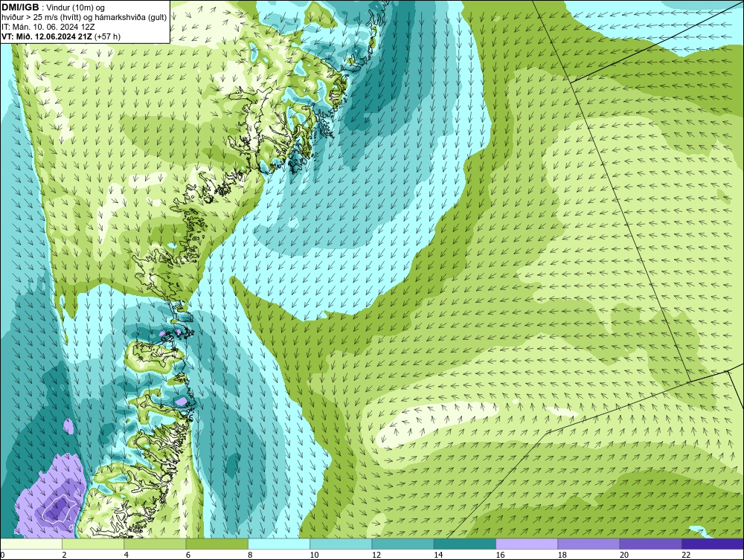The height and width of the screenshot is (560, 744).
Task: Click the "DMI/IGB" heading in the info box
Action: [x=20, y=7]
